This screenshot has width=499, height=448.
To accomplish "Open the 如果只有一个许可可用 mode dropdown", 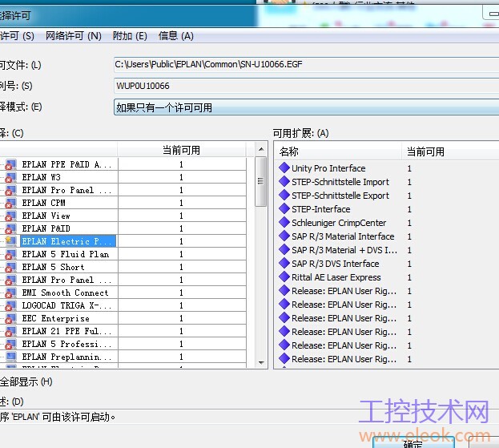I will 306,107.
